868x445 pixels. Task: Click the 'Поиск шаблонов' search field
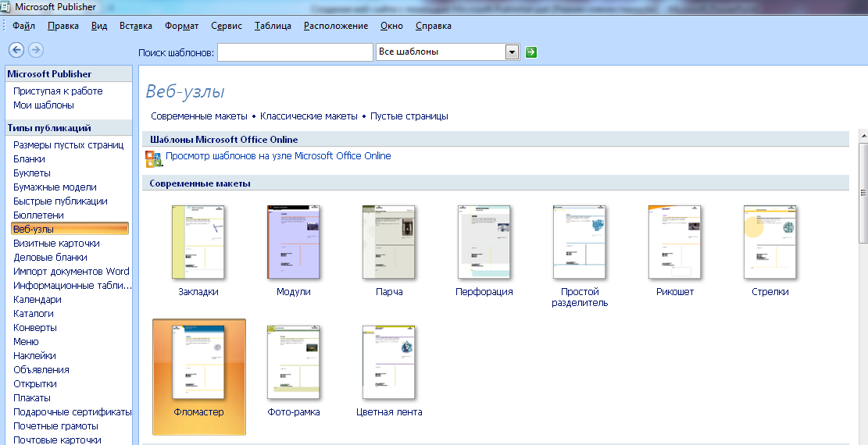coord(295,52)
